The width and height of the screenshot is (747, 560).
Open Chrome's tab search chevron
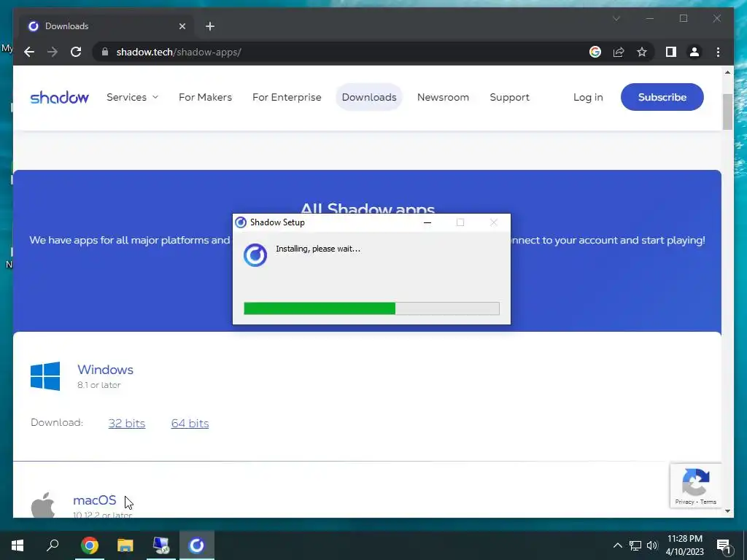tap(616, 18)
